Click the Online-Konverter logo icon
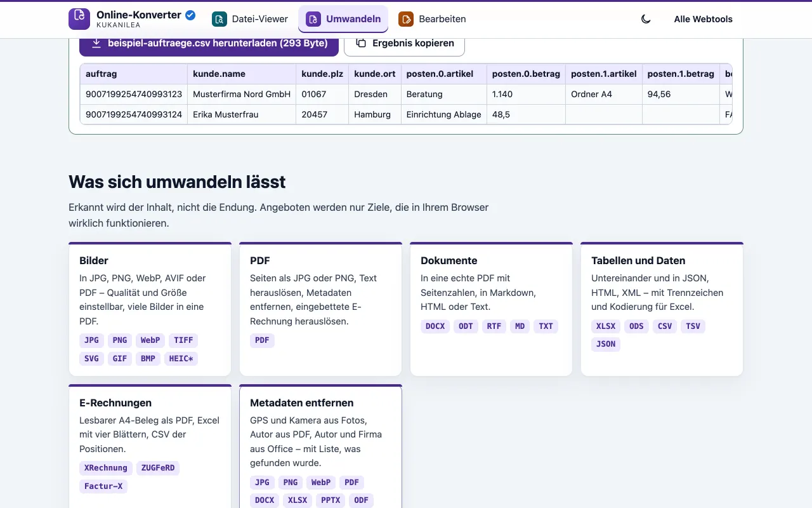The height and width of the screenshot is (508, 812). point(79,19)
